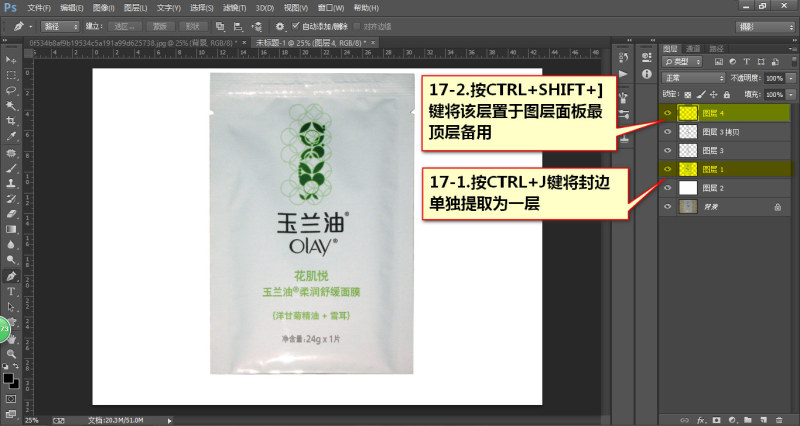
Task: Filter layers by type layer T icon
Action: (x=746, y=62)
